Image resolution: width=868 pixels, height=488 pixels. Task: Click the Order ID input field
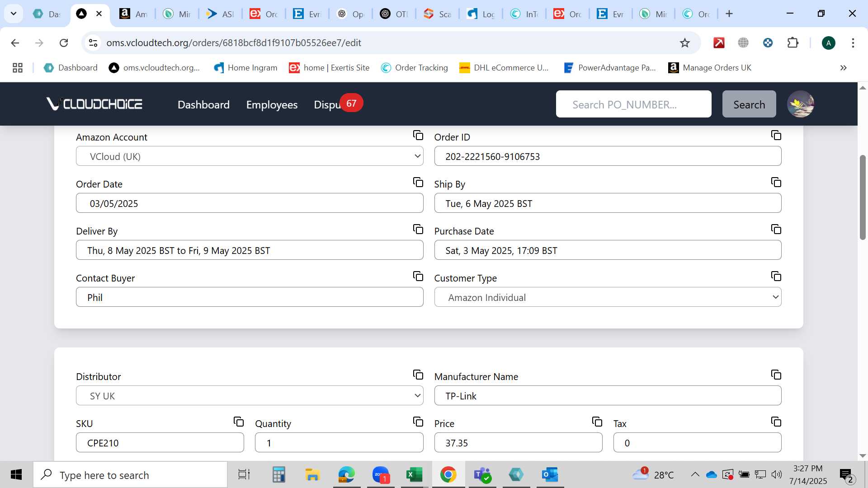click(x=608, y=156)
